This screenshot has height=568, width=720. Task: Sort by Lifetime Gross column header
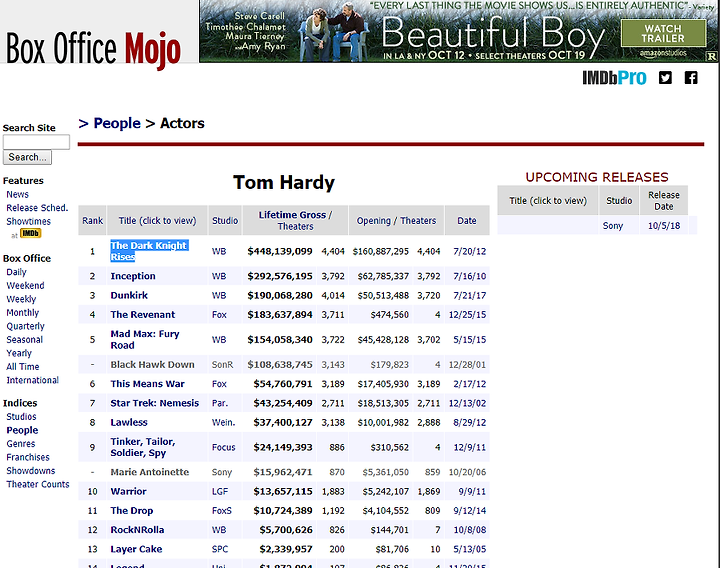(x=292, y=214)
